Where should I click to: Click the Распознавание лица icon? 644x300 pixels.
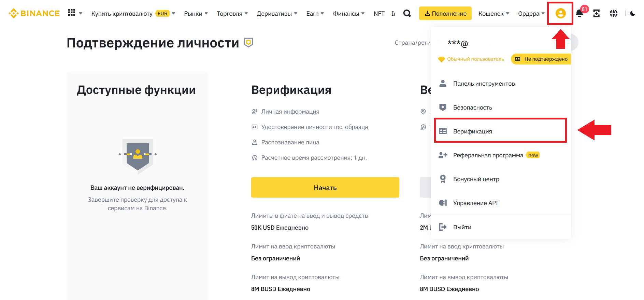pyautogui.click(x=254, y=142)
